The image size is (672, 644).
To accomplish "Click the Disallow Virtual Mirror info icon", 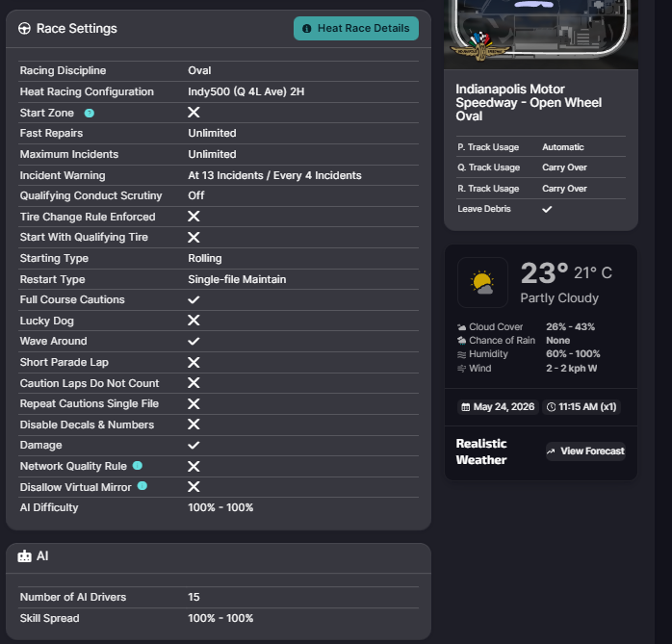I will pyautogui.click(x=142, y=486).
